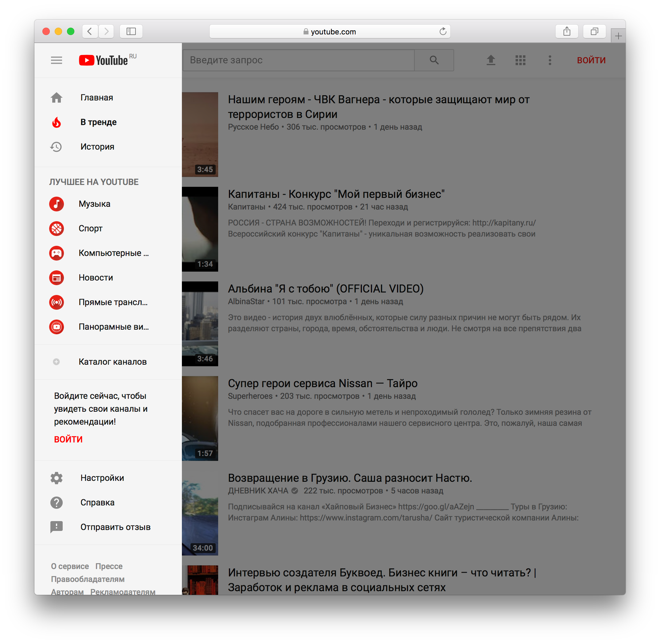Viewport: 660px width, 644px height.
Task: Reload page via address bar icon
Action: pyautogui.click(x=443, y=31)
